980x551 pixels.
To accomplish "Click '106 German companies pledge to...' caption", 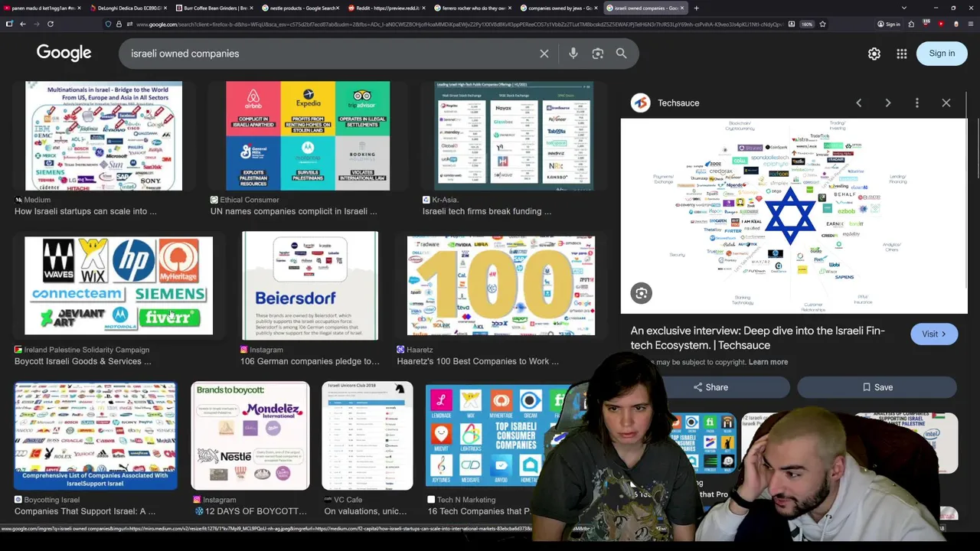I will pyautogui.click(x=310, y=361).
